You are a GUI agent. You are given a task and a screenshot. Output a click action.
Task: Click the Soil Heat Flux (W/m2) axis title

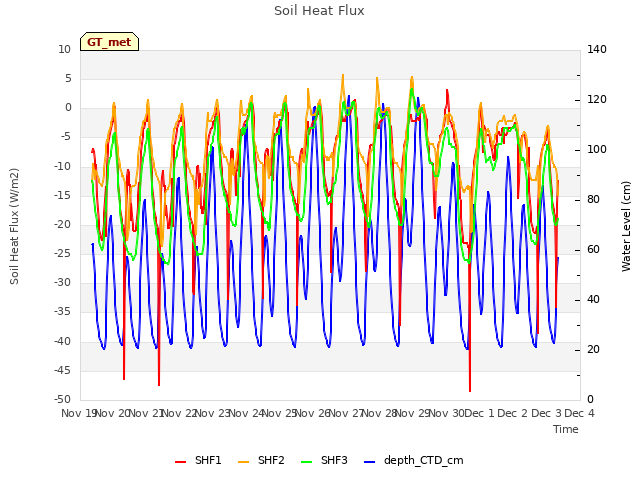click(x=14, y=226)
